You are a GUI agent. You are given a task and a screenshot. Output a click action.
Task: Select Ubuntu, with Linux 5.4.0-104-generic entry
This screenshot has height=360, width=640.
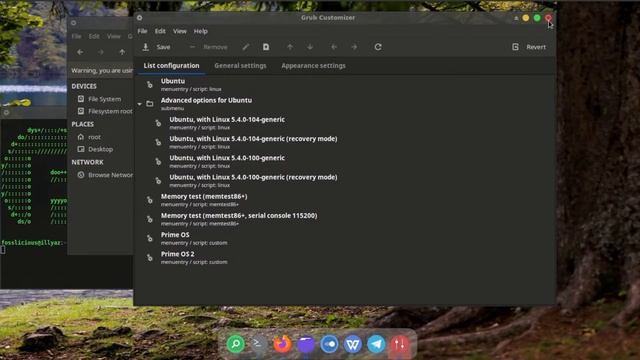point(345,123)
